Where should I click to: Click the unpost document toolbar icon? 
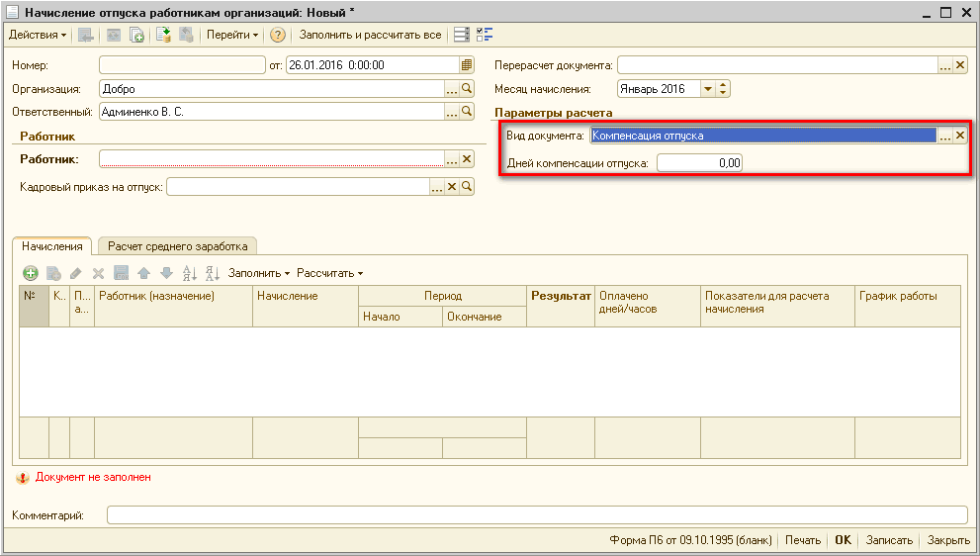[186, 35]
